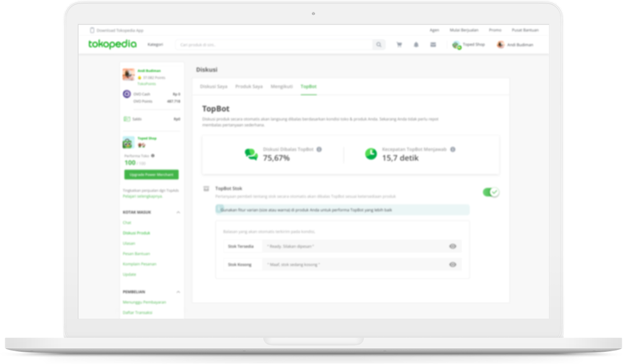Open Menunggu Pembayaran in the sidebar

145,302
